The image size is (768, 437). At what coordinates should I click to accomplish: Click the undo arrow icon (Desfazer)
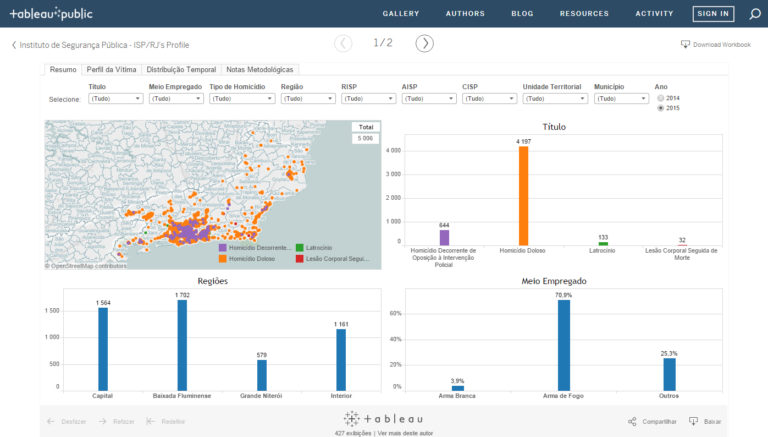(51, 421)
